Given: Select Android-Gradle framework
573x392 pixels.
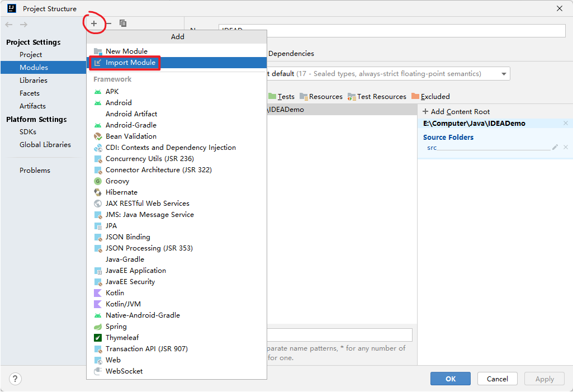Looking at the screenshot, I should coord(177,125).
